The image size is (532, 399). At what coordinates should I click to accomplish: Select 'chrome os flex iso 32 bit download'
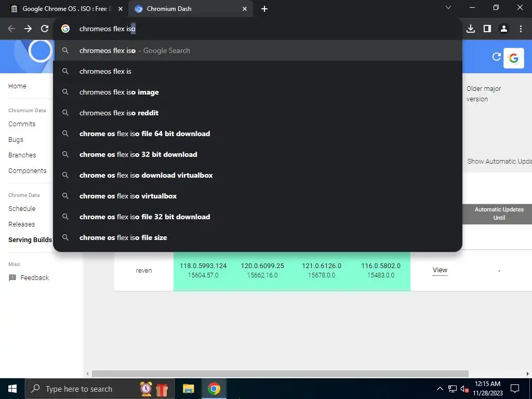coord(258,154)
